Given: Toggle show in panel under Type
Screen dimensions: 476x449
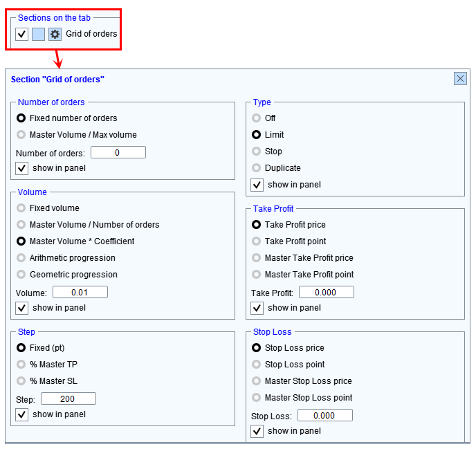Looking at the screenshot, I should tap(257, 185).
